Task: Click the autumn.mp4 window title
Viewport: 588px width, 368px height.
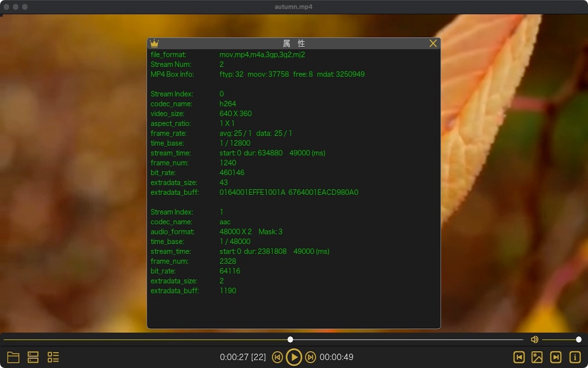Action: coord(294,7)
